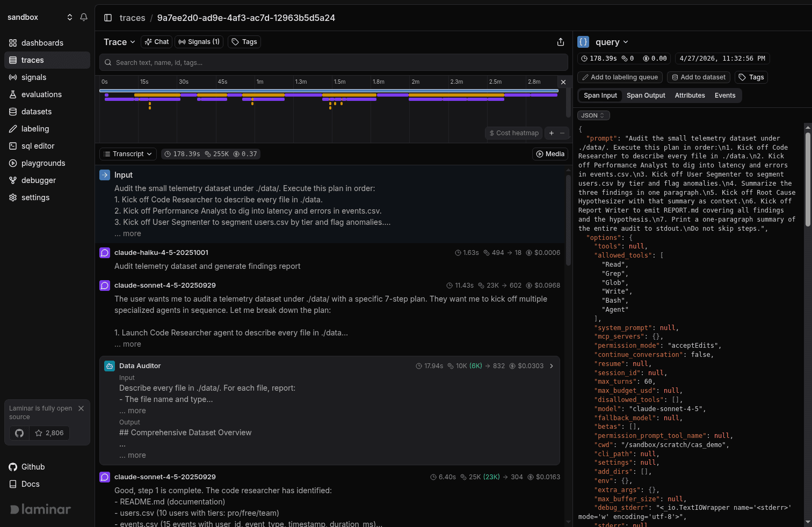Click the span Tags button

[x=751, y=77]
